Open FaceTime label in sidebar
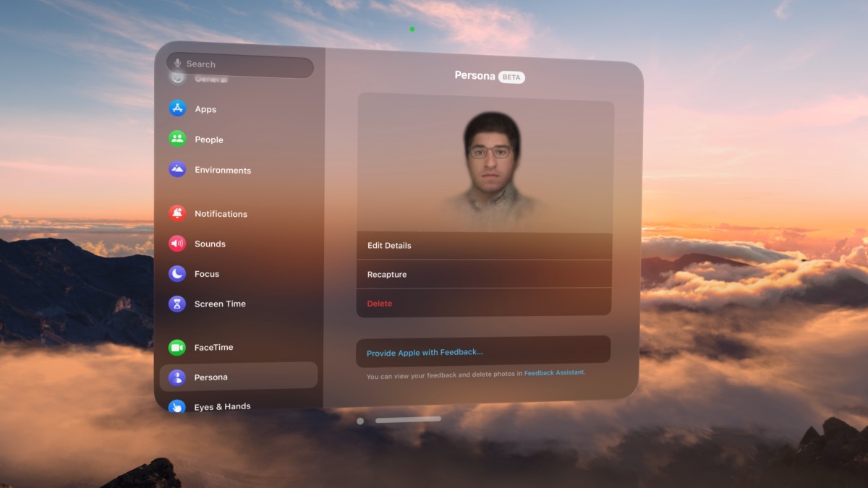 click(x=213, y=348)
